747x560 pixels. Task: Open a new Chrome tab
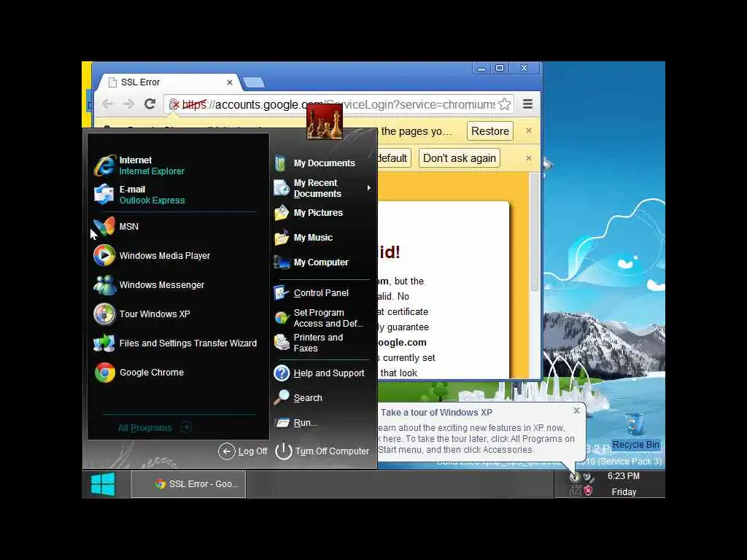253,83
